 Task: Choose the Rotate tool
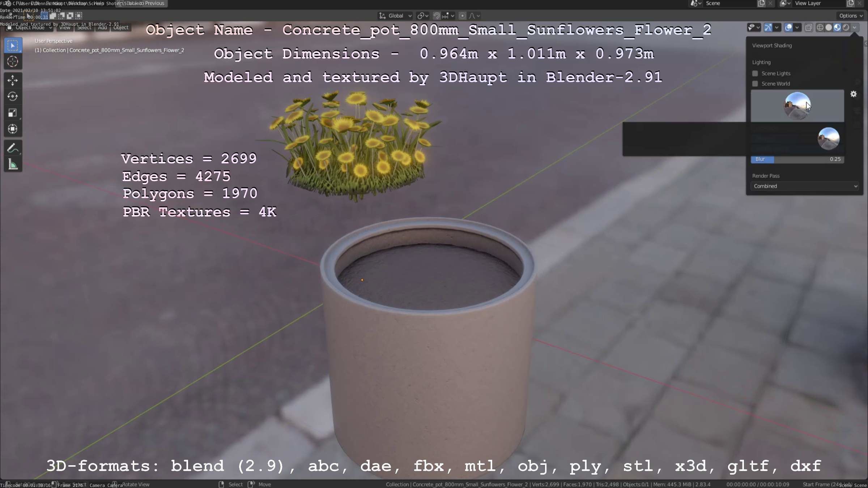[13, 97]
